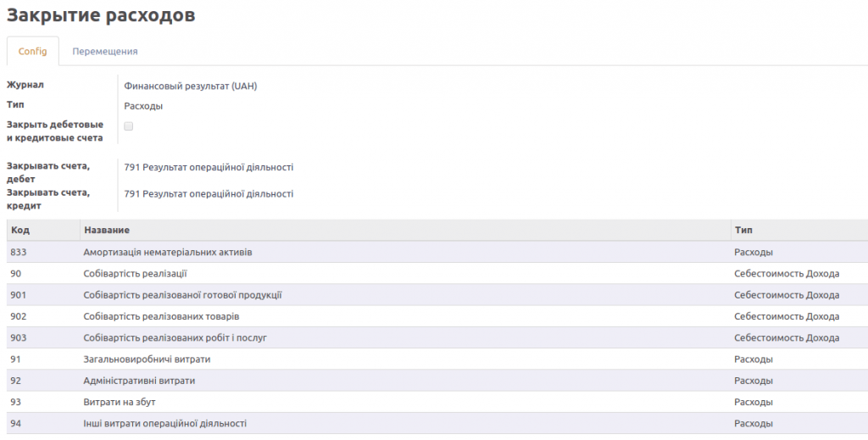
Task: Sort table by Тип column header
Action: (743, 231)
